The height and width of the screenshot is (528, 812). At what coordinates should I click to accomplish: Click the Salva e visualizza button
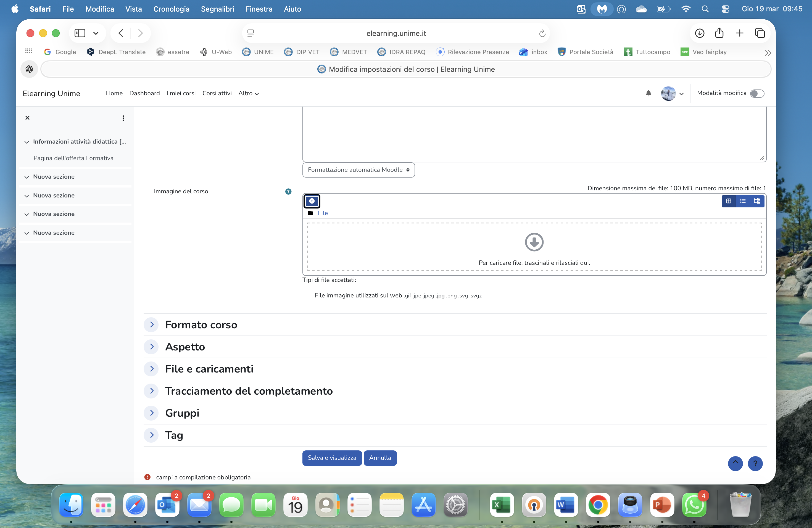(332, 458)
